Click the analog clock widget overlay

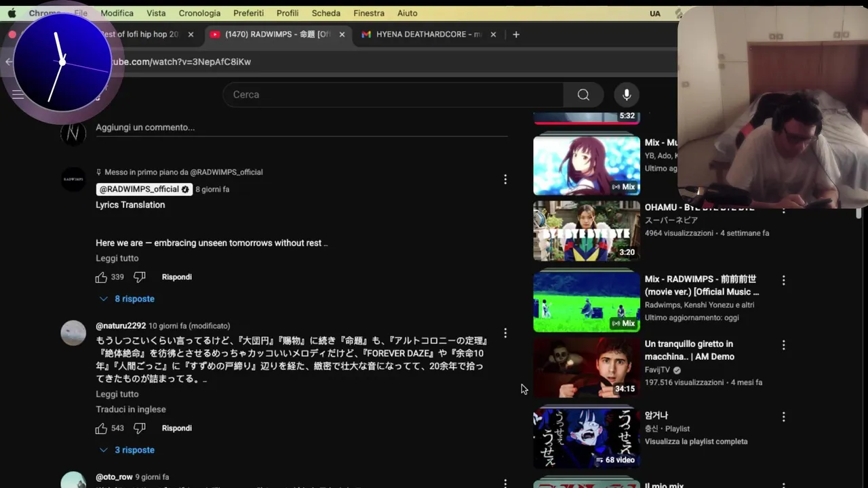(62, 62)
